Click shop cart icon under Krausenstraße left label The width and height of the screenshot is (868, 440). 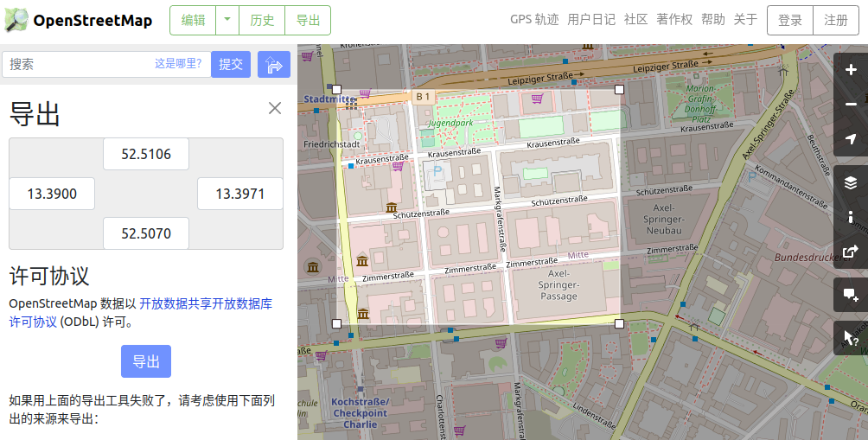(398, 166)
